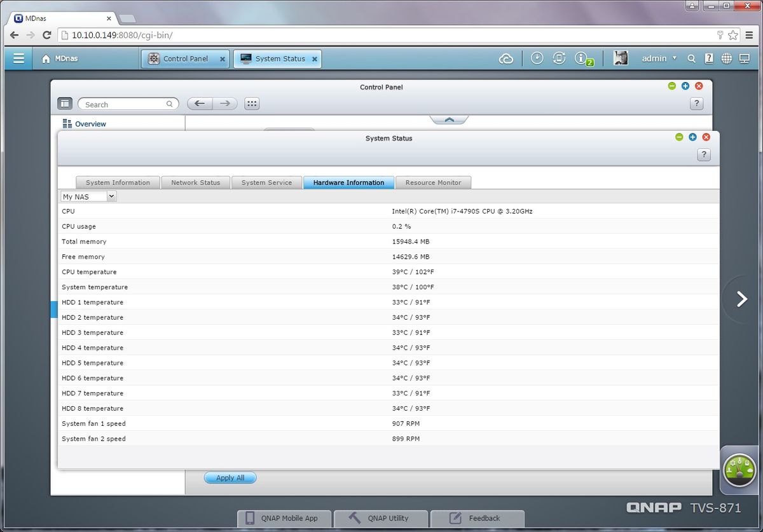Image resolution: width=763 pixels, height=532 pixels.
Task: Click the admin user avatar
Action: coord(621,58)
